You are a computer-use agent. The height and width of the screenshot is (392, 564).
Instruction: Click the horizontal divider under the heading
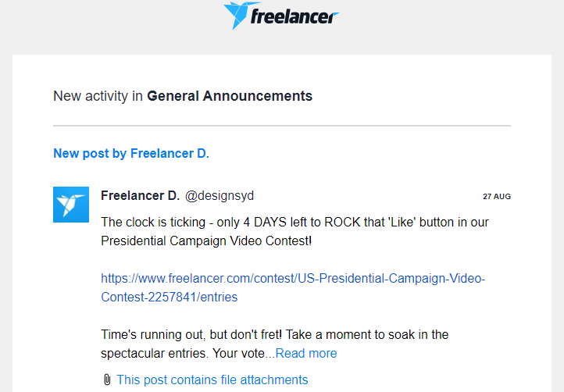[x=282, y=126]
